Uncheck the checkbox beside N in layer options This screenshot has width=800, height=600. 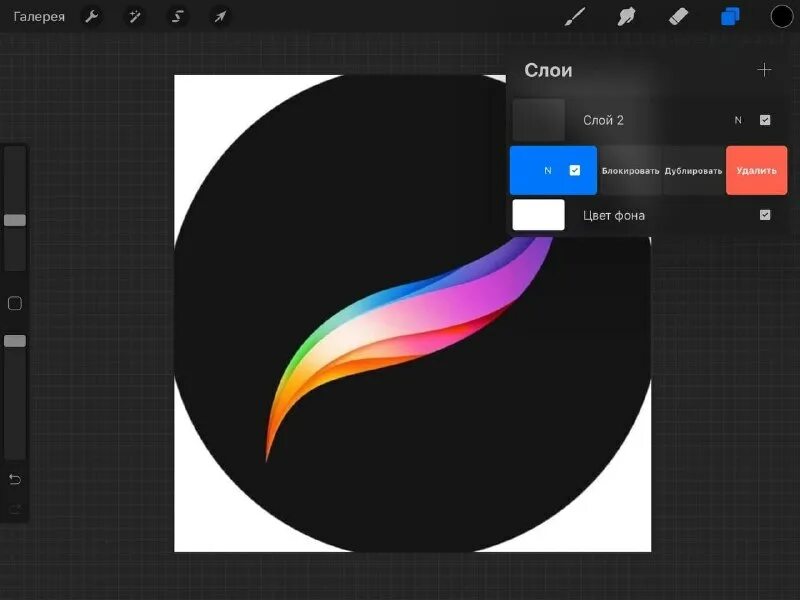point(573,169)
